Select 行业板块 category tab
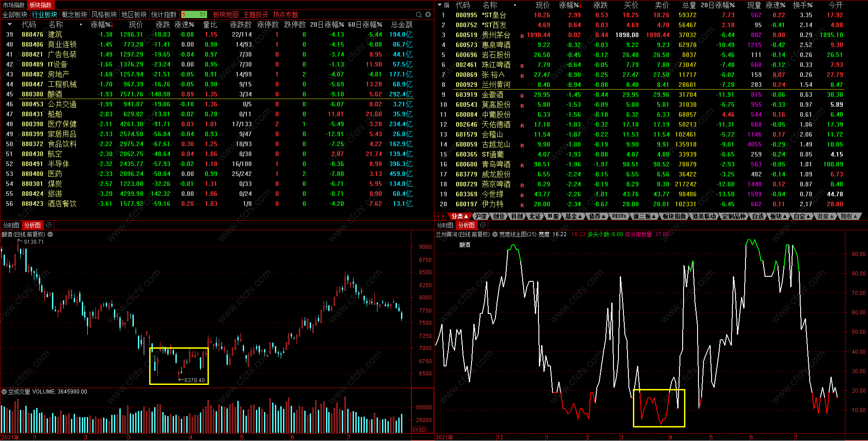The width and height of the screenshot is (868, 441). pyautogui.click(x=45, y=15)
